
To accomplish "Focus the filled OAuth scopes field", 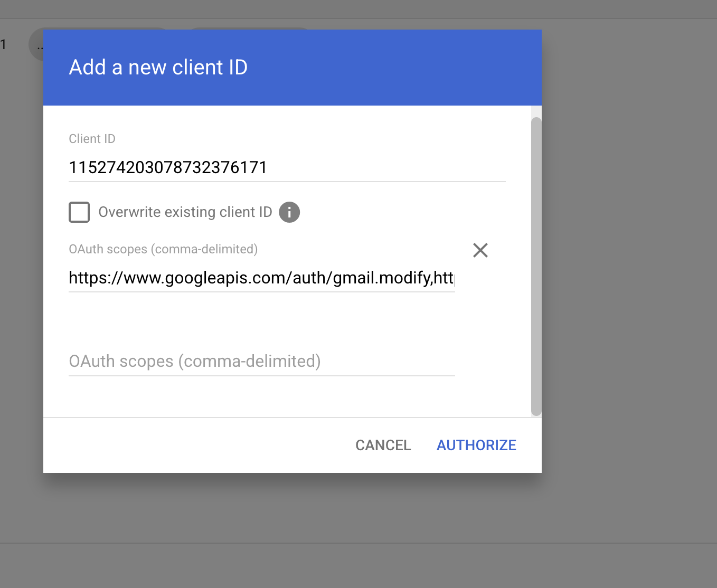I will point(262,278).
